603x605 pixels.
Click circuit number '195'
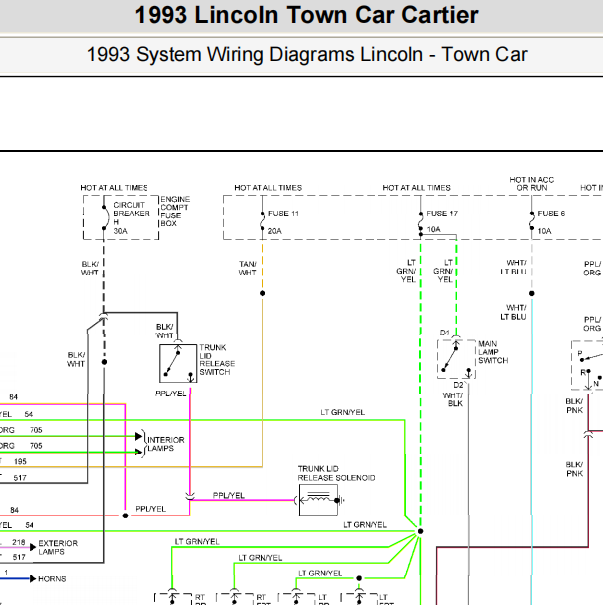point(20,461)
